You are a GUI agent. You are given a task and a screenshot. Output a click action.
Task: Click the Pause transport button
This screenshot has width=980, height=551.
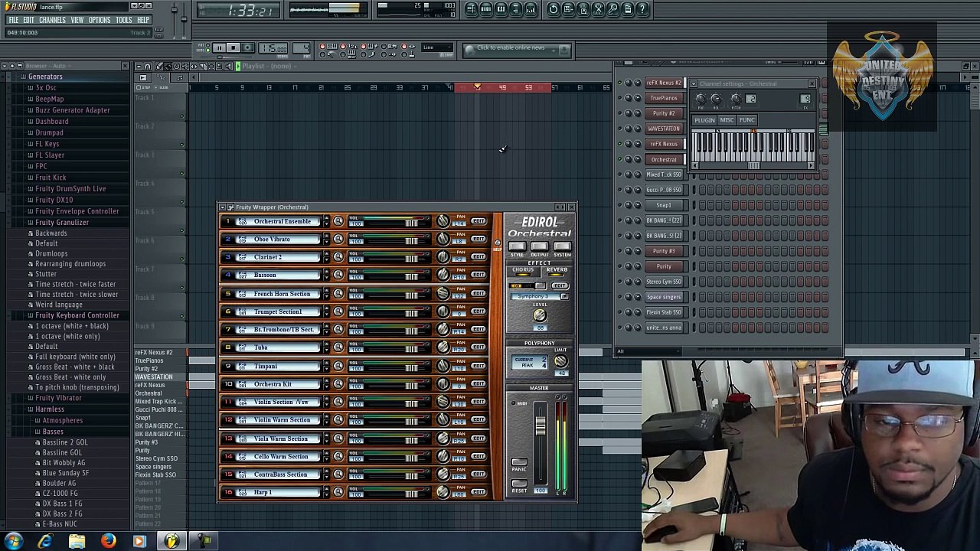tap(219, 48)
